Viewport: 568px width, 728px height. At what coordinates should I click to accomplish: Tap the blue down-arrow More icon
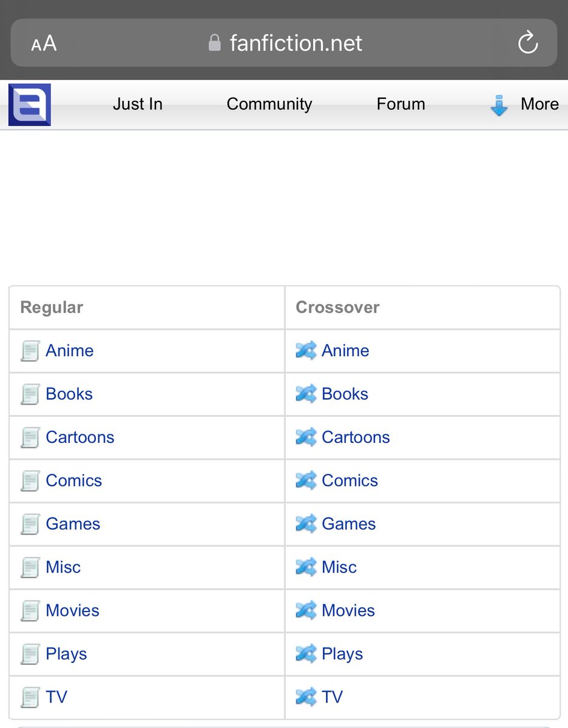coord(499,106)
